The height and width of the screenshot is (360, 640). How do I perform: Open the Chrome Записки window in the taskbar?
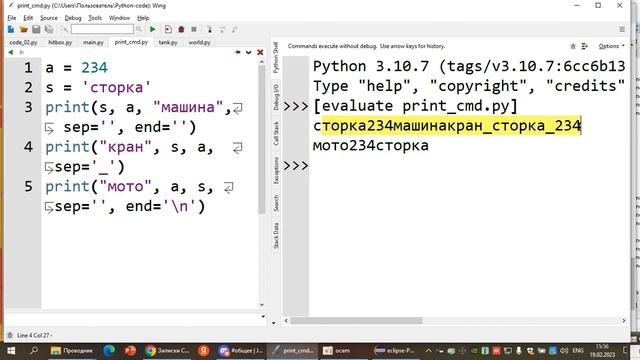tap(168, 350)
